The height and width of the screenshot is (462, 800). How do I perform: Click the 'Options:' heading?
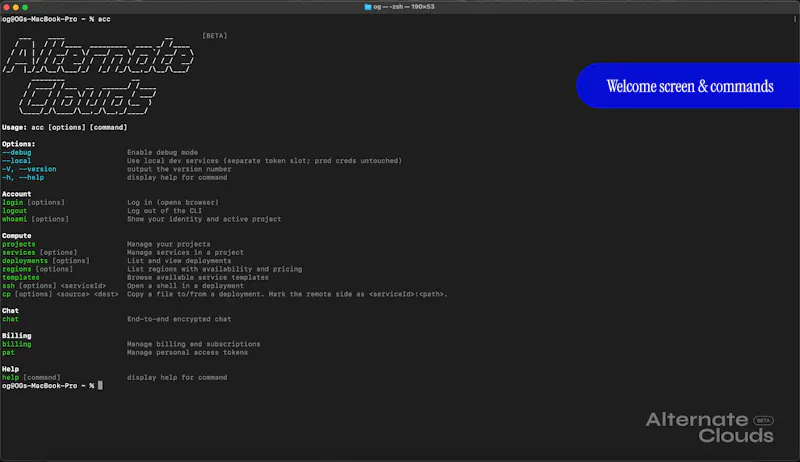point(18,144)
